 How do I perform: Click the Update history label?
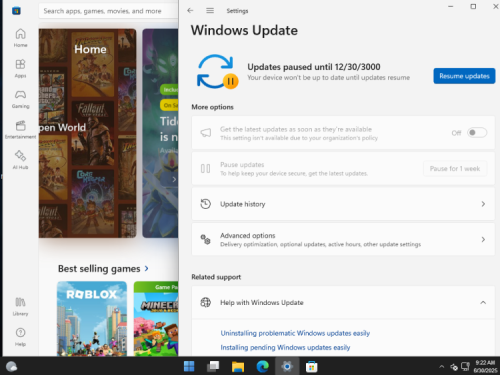243,204
